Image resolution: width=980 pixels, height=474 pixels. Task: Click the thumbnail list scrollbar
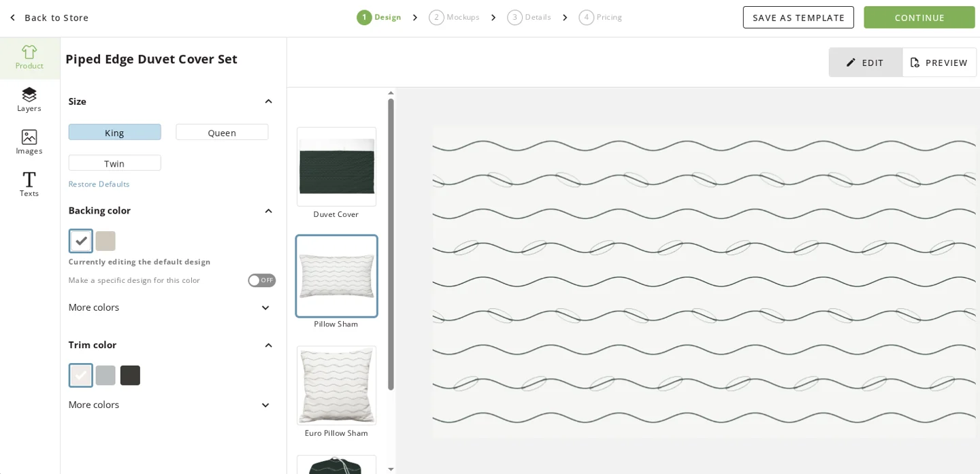[x=391, y=245]
